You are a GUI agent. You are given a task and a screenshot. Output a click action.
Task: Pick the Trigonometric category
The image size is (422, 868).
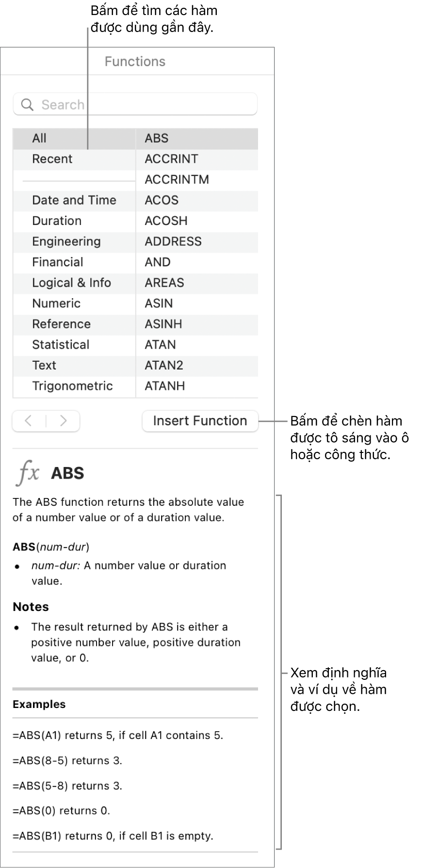(x=72, y=386)
